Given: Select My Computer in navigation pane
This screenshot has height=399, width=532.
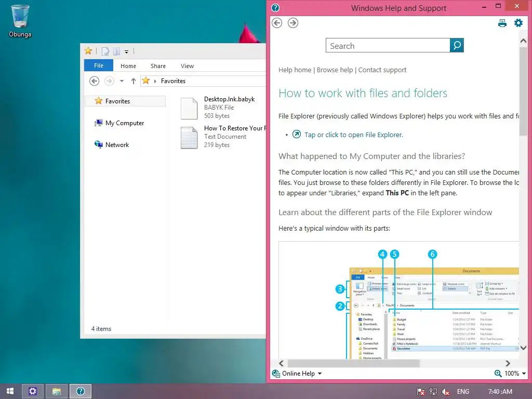Looking at the screenshot, I should pyautogui.click(x=119, y=123).
